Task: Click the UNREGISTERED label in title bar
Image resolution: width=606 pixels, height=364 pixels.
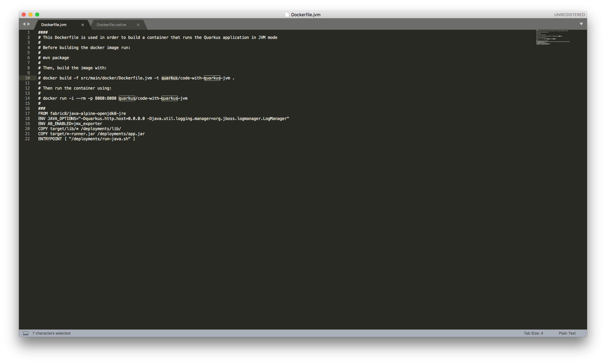Action: (x=569, y=15)
